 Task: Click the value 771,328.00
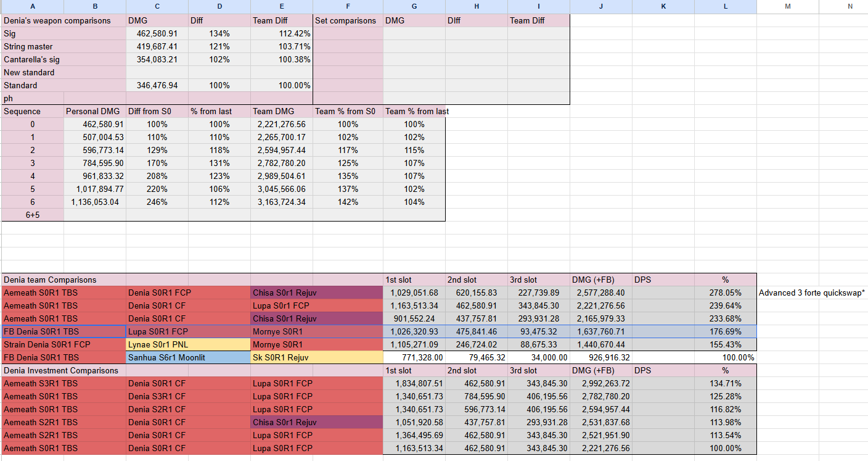click(x=414, y=357)
